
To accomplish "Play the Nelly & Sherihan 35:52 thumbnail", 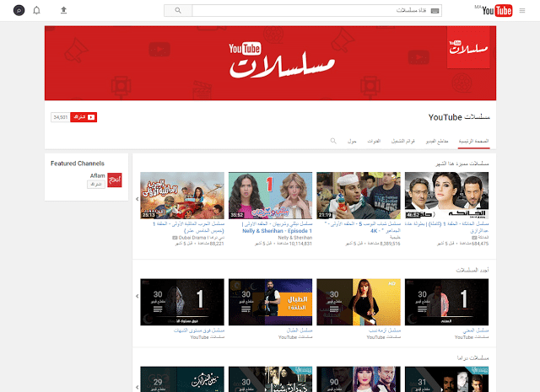I will point(270,196).
